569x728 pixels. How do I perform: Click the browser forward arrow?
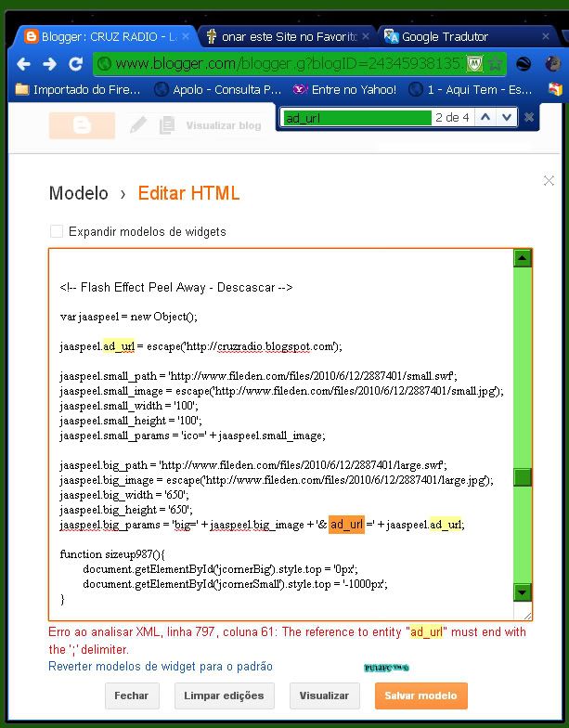point(49,64)
